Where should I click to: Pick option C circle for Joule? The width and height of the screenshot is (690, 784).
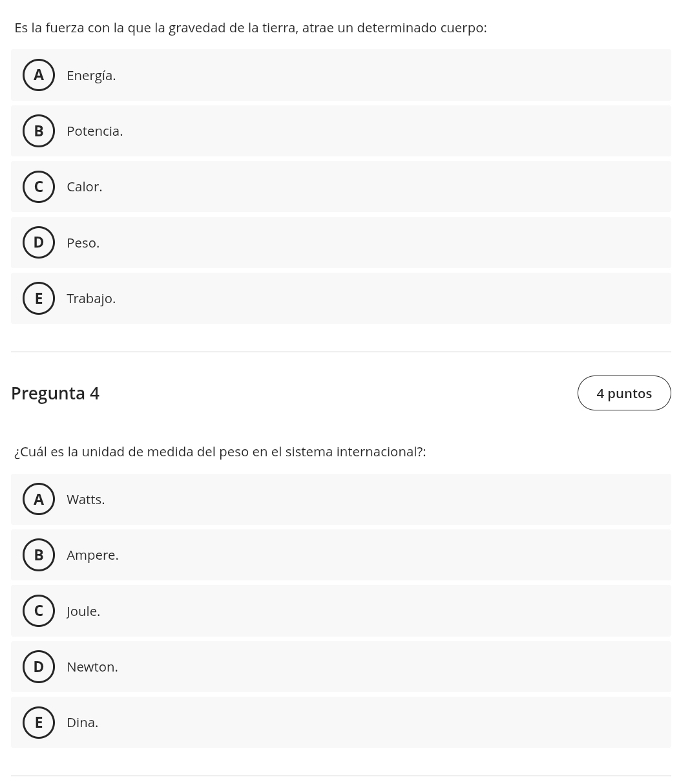(39, 611)
